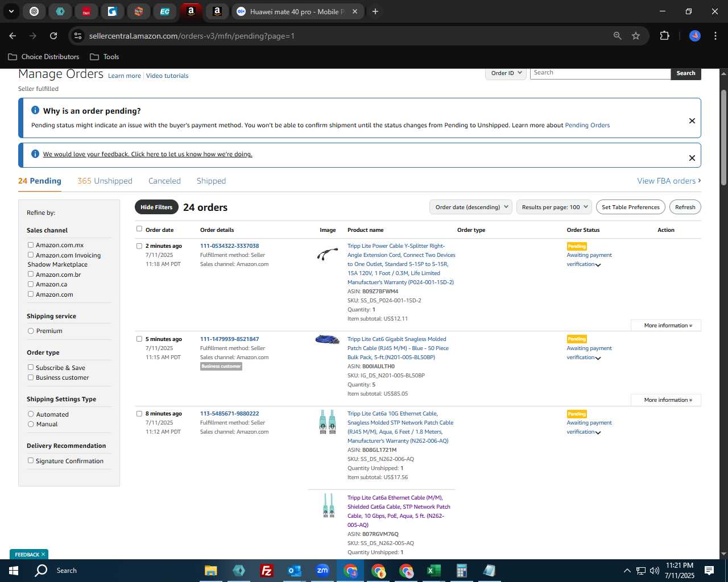The height and width of the screenshot is (582, 728).
Task: Close the Huawei mate 40 pro tab
Action: [355, 11]
